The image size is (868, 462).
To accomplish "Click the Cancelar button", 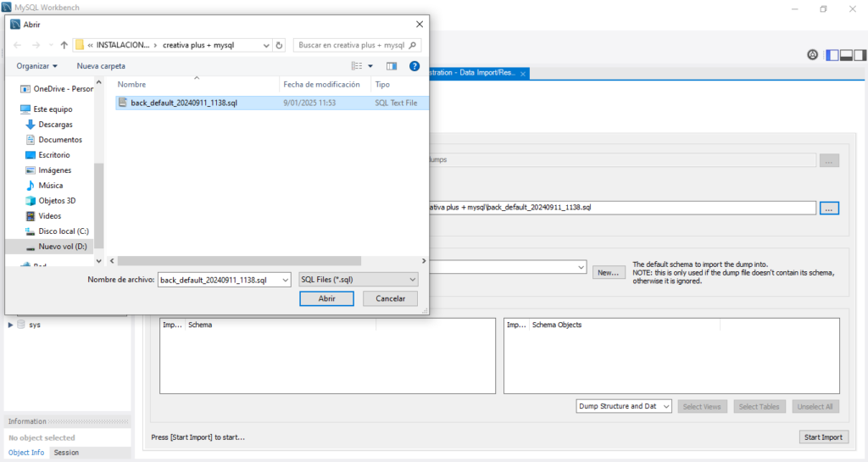I will (390, 298).
